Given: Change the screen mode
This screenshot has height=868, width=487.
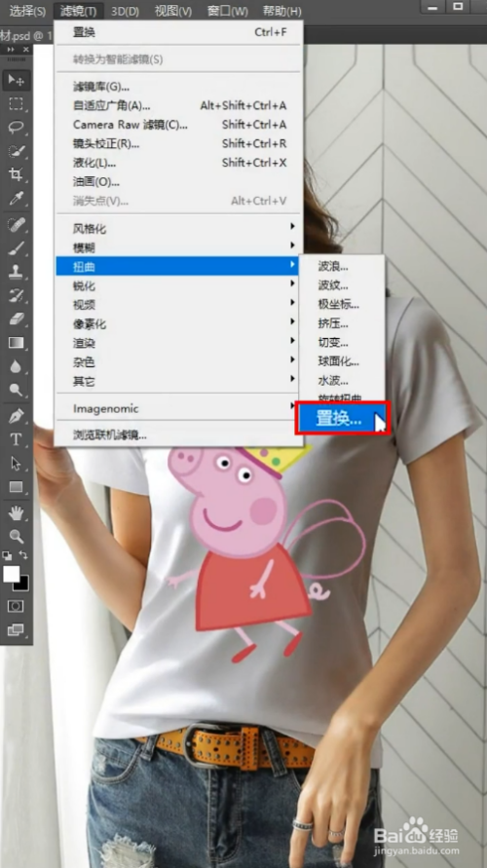Looking at the screenshot, I should click(16, 630).
